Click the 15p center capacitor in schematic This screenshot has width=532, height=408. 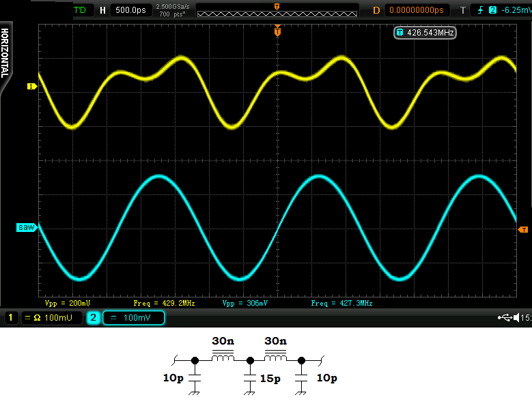[250, 378]
